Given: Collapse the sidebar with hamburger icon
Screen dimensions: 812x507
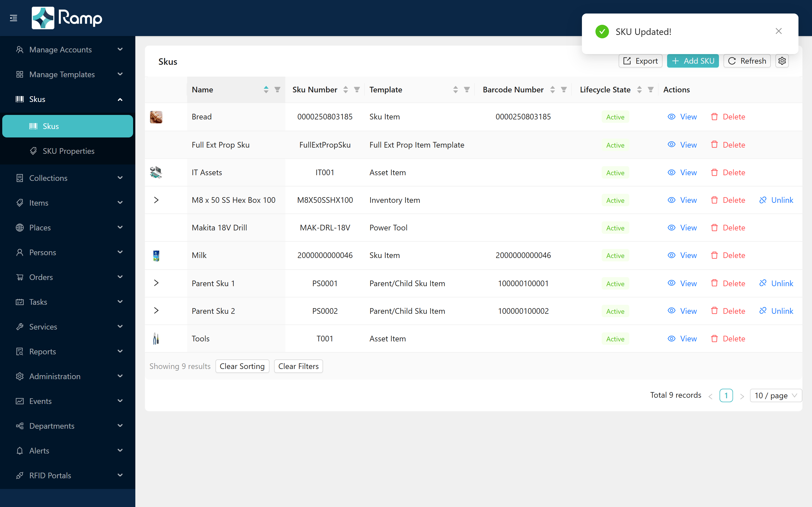Looking at the screenshot, I should coord(14,18).
